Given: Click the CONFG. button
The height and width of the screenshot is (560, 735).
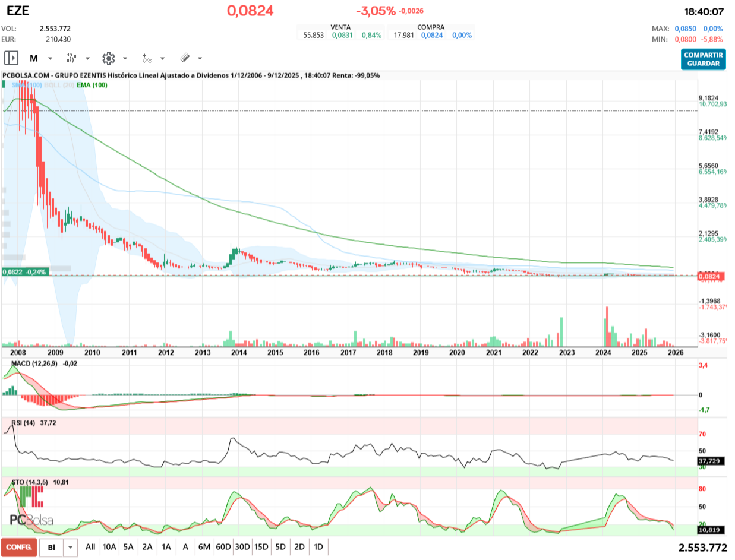Looking at the screenshot, I should coord(18,547).
